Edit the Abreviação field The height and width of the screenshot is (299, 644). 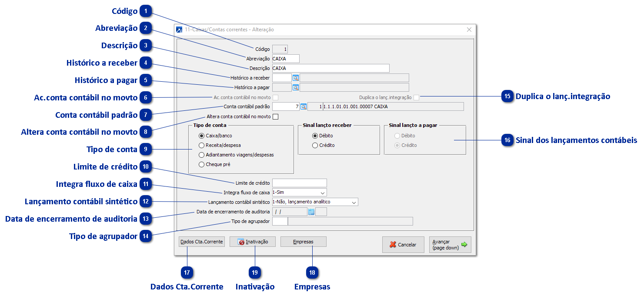[286, 59]
